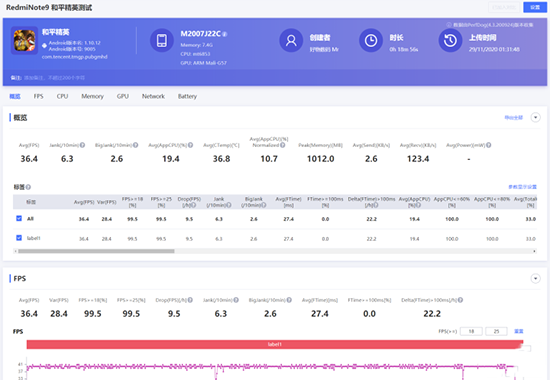The image size is (550, 380).
Task: Click the Avg(FPS) table column header
Action: [x=84, y=202]
